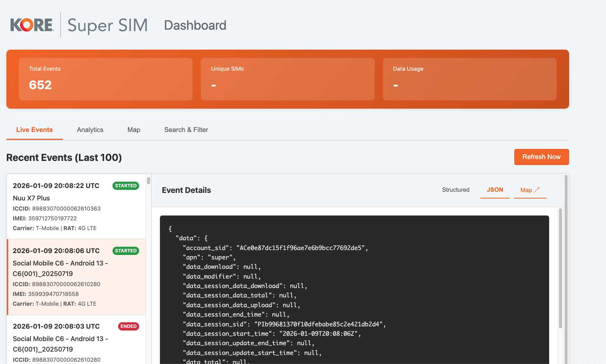Select the Nuu X7 Plus event card
606x364 pixels.
point(76,206)
